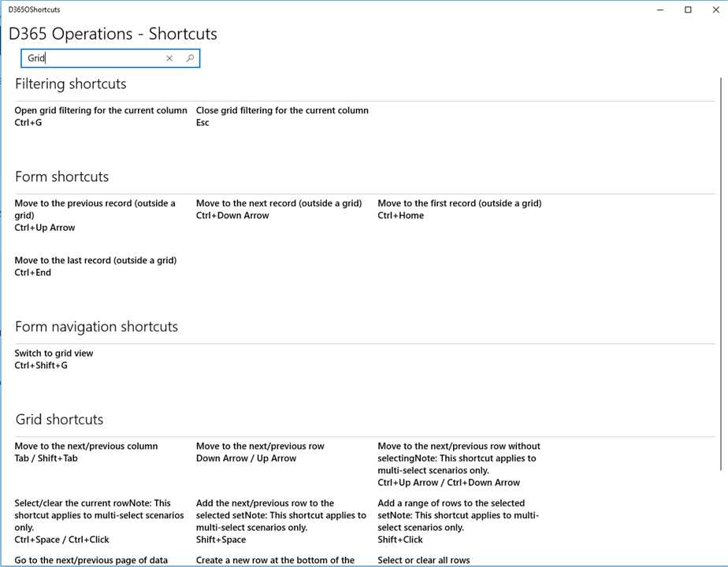Select Move to first record Ctrl+Home
Viewport: 728px width, 567px height.
click(x=459, y=209)
